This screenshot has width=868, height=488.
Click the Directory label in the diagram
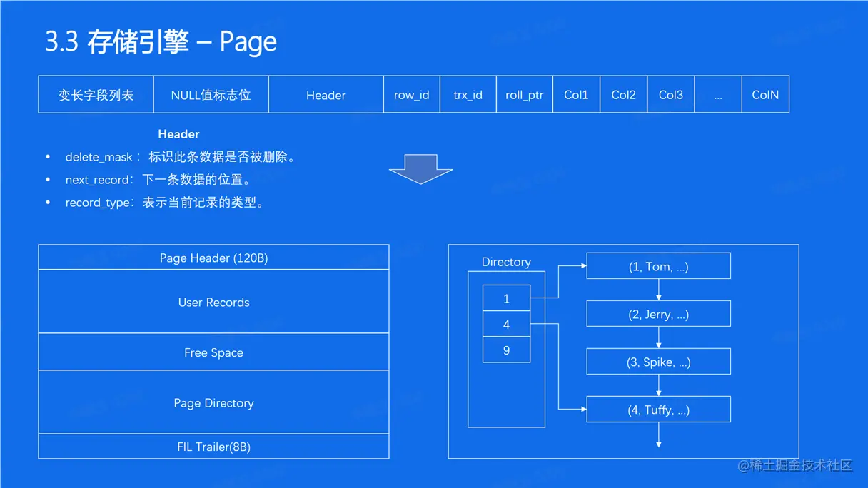click(x=506, y=262)
